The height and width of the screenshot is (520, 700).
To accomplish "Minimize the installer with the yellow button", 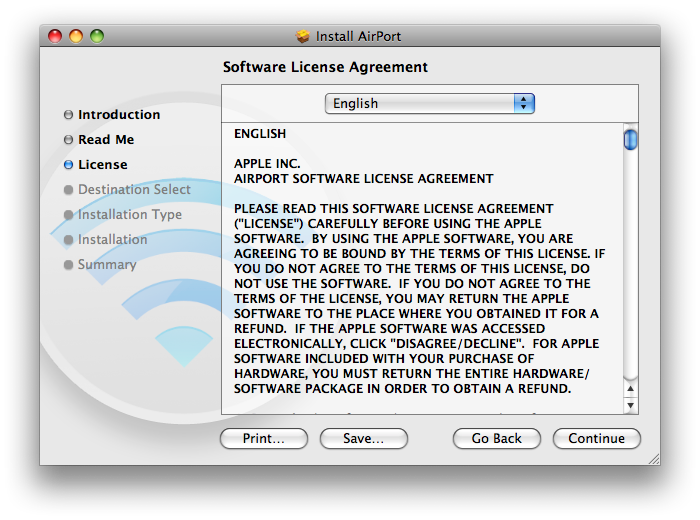I will (x=76, y=36).
